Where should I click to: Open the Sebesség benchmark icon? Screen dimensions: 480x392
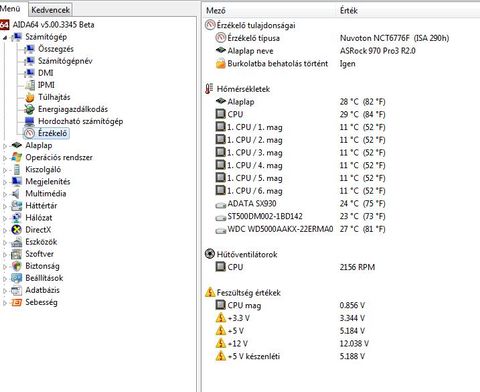[16, 302]
